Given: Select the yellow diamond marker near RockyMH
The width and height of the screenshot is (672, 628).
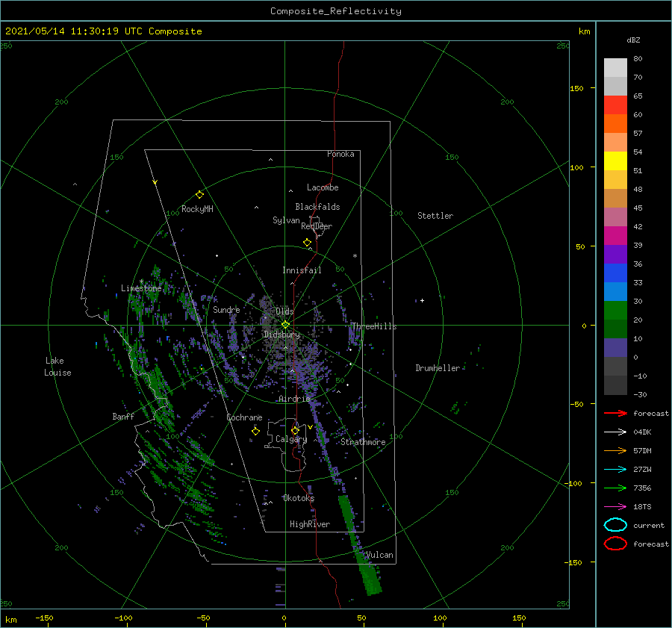Looking at the screenshot, I should tap(199, 195).
